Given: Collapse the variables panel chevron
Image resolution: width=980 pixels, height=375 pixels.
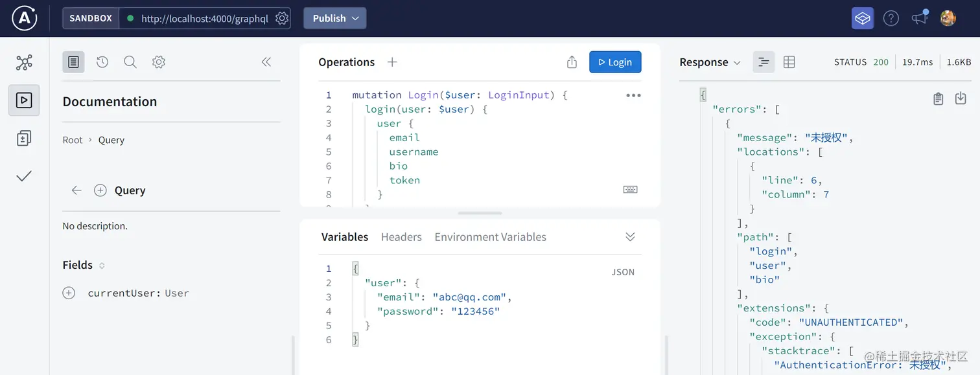Looking at the screenshot, I should [630, 236].
